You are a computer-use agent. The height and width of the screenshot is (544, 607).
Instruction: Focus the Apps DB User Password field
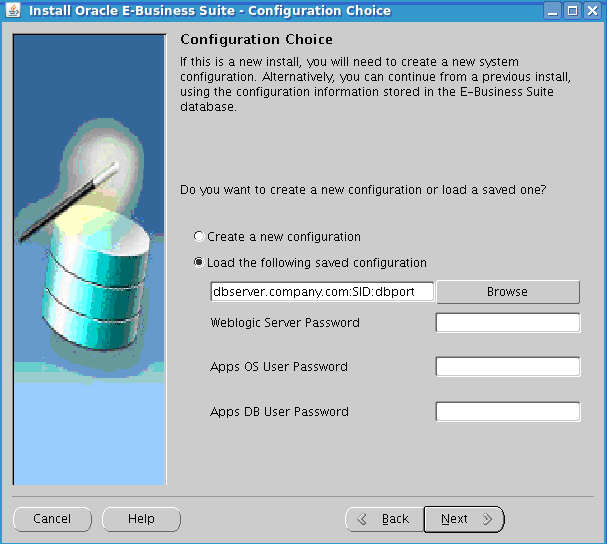tap(508, 411)
